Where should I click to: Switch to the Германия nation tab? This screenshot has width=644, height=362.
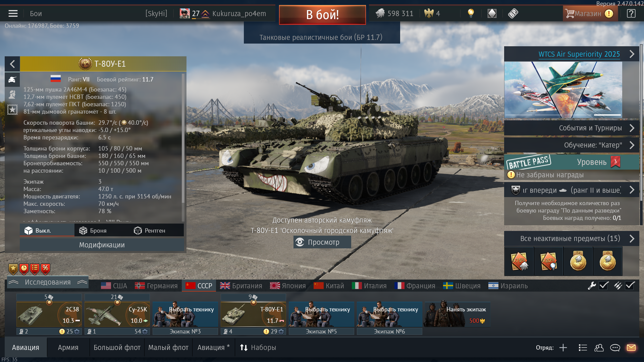click(156, 286)
